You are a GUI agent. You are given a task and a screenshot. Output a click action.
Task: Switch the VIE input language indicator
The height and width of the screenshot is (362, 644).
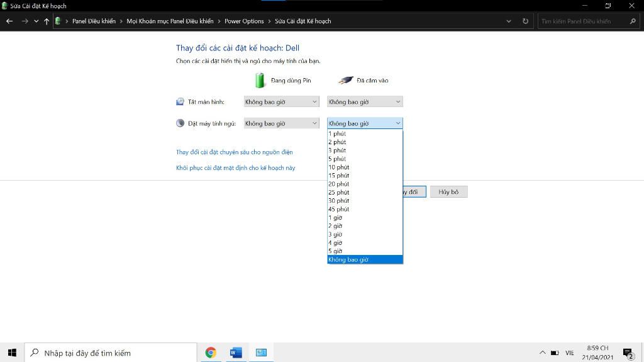click(569, 353)
